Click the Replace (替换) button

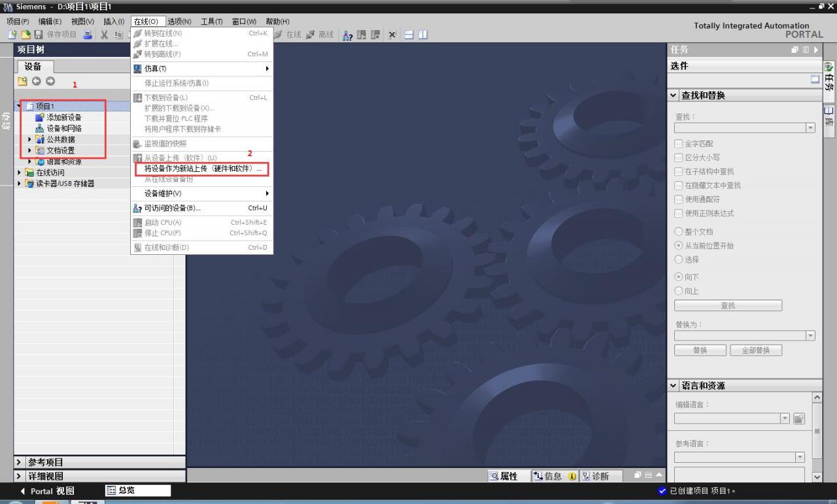coord(700,350)
